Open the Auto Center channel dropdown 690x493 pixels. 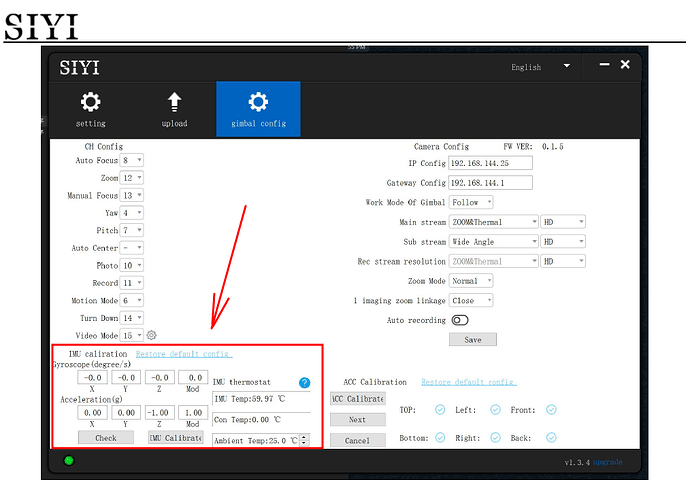click(x=132, y=248)
